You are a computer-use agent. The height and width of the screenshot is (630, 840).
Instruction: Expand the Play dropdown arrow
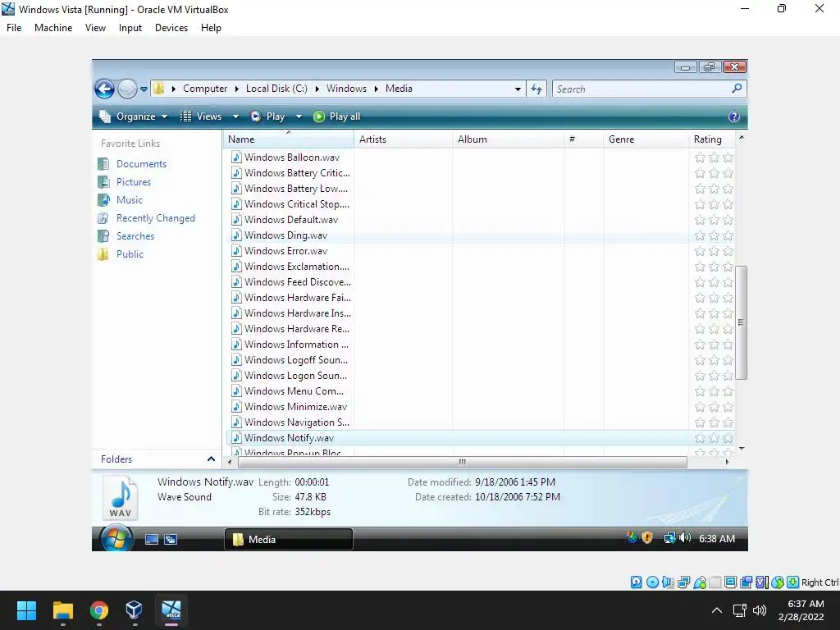pos(299,116)
